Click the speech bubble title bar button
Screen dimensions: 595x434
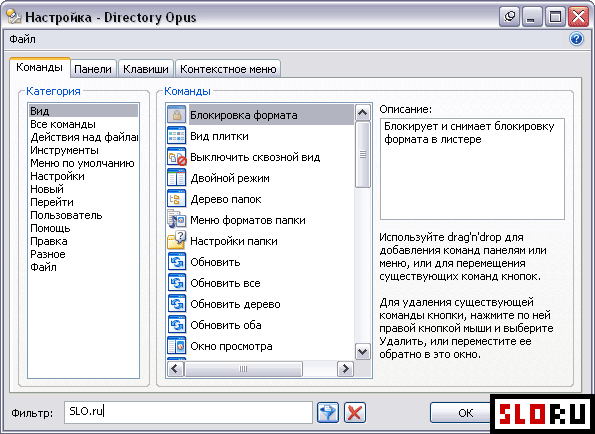509,17
